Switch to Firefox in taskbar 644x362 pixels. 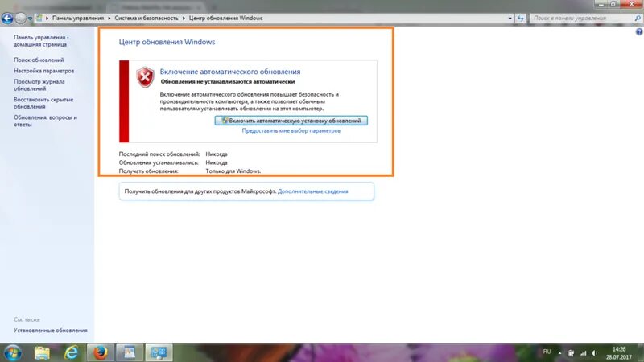[100, 352]
